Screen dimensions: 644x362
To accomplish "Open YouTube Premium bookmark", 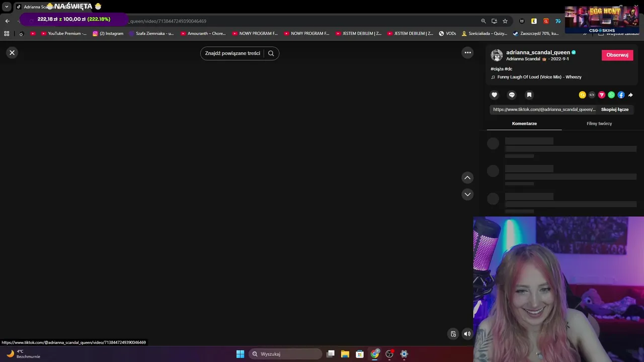I will (x=63, y=34).
